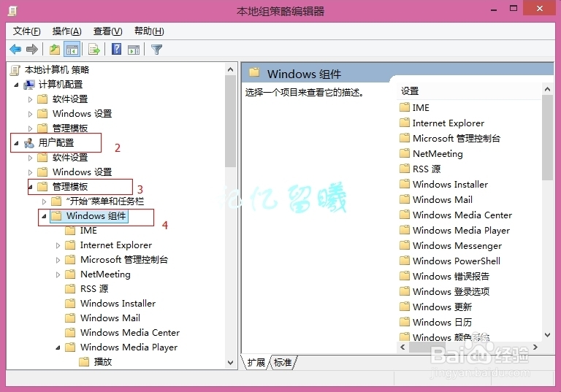Collapse Windows Media Player node in tree
The width and height of the screenshot is (561, 392).
coord(58,347)
